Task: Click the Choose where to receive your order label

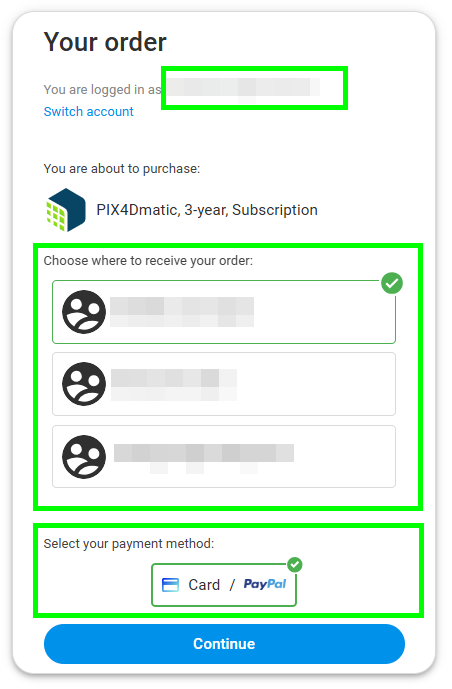Action: tap(148, 261)
